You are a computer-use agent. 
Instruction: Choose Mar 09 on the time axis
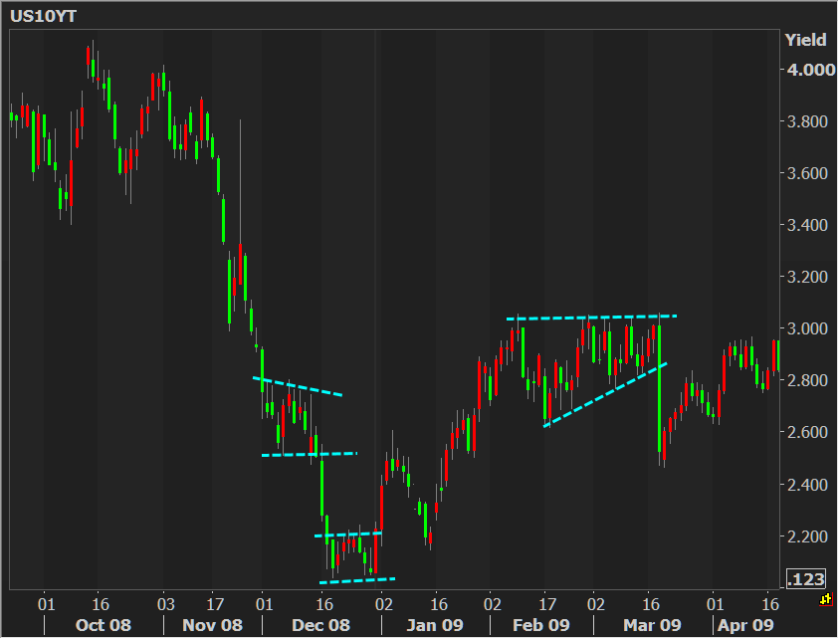(x=654, y=626)
